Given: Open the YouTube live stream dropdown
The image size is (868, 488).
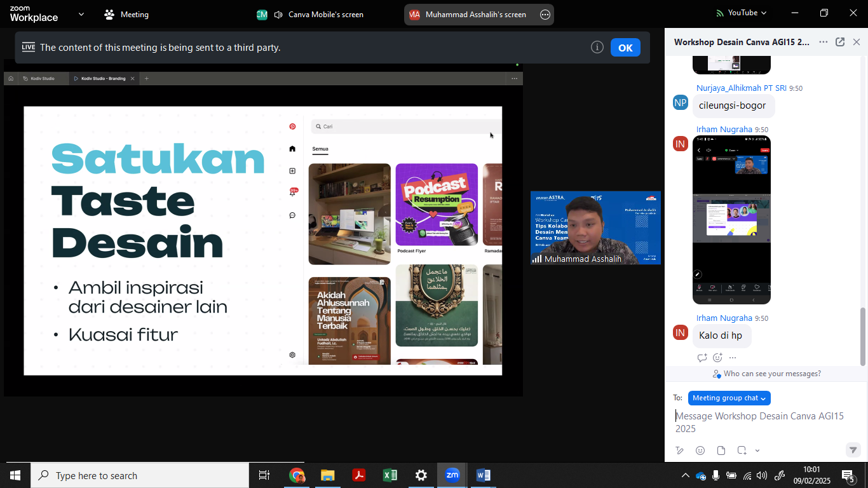Looking at the screenshot, I should point(742,13).
